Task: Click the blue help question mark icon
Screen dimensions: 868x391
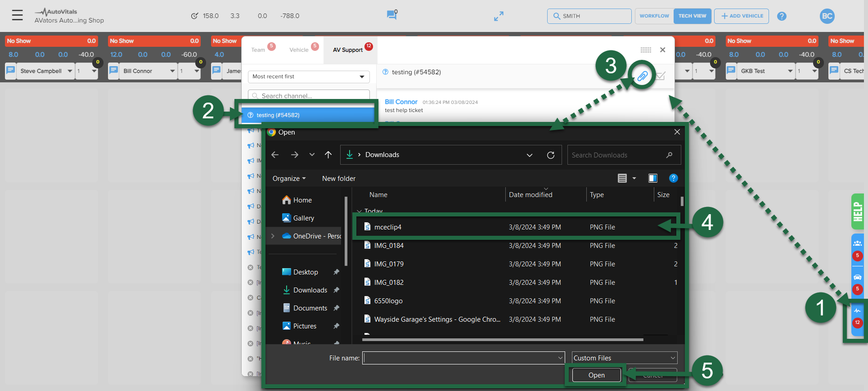Action: pos(782,16)
